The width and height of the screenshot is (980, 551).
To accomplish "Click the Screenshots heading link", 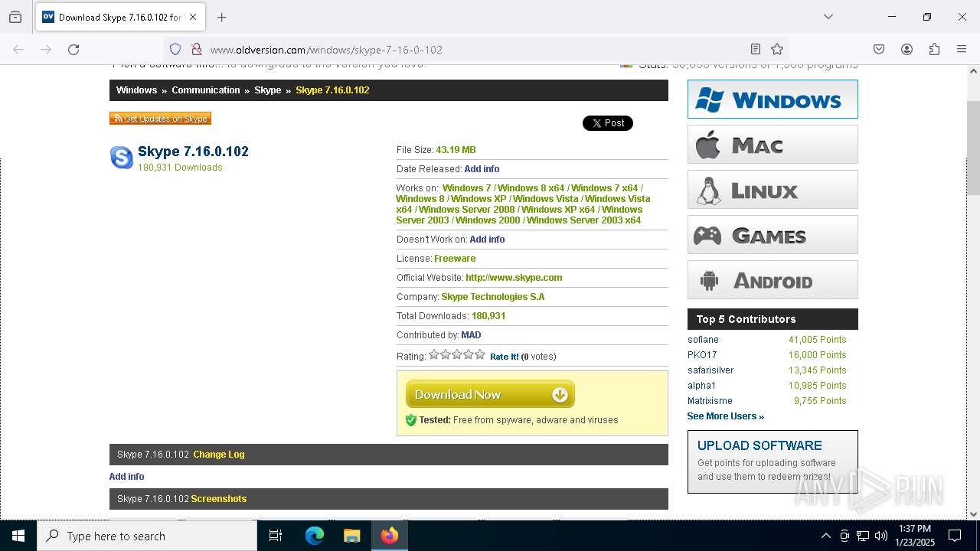I will tap(219, 499).
